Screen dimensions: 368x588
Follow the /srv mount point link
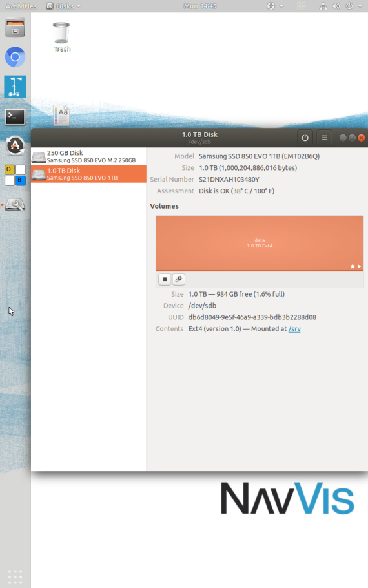(294, 329)
